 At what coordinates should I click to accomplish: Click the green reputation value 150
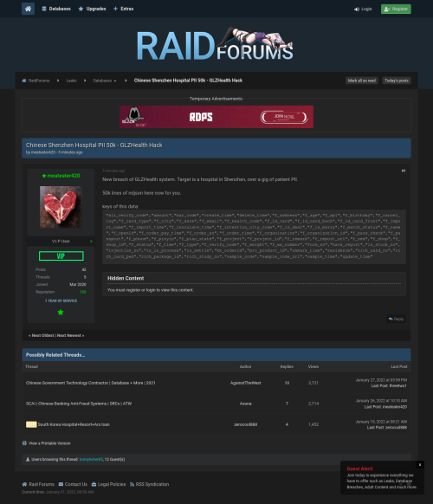[82, 292]
